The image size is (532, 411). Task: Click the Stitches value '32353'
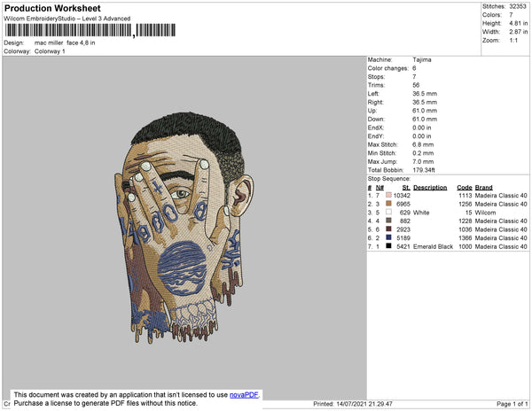coord(518,6)
